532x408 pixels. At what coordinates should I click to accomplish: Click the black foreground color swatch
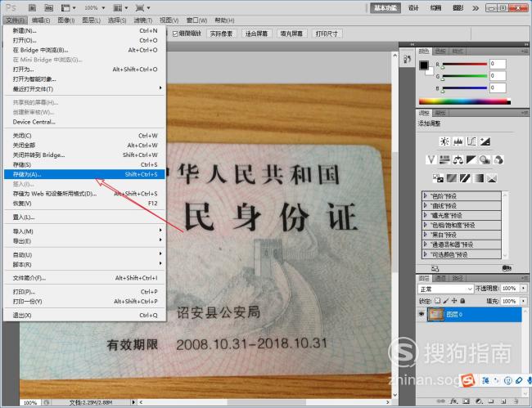click(x=423, y=65)
